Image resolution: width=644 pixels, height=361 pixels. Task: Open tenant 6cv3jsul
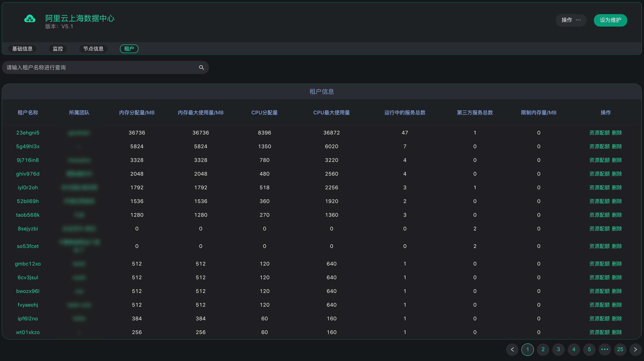pos(28,277)
